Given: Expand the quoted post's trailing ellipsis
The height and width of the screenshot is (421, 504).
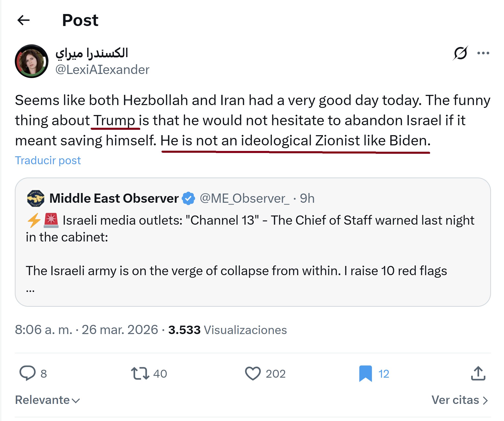Looking at the screenshot, I should point(30,289).
